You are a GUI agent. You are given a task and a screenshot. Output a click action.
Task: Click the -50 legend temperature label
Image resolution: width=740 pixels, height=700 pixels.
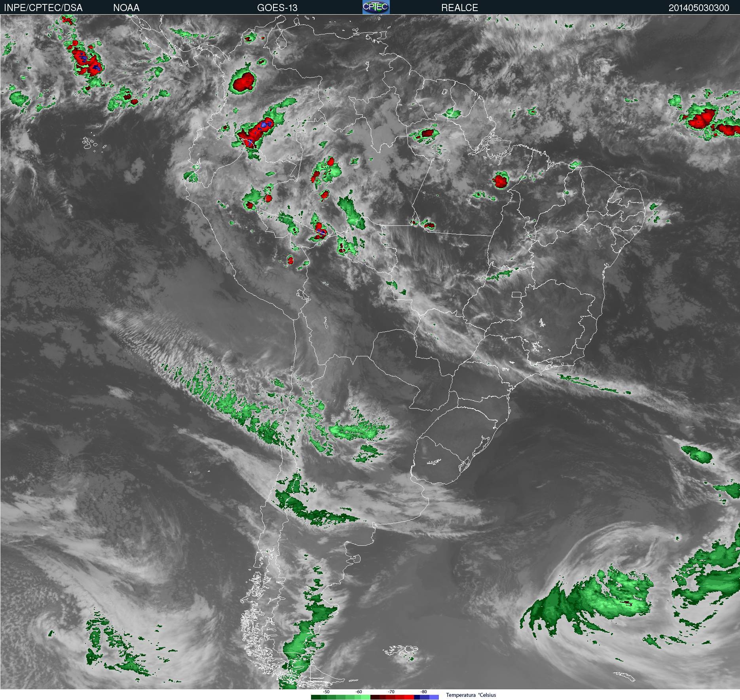[326, 692]
